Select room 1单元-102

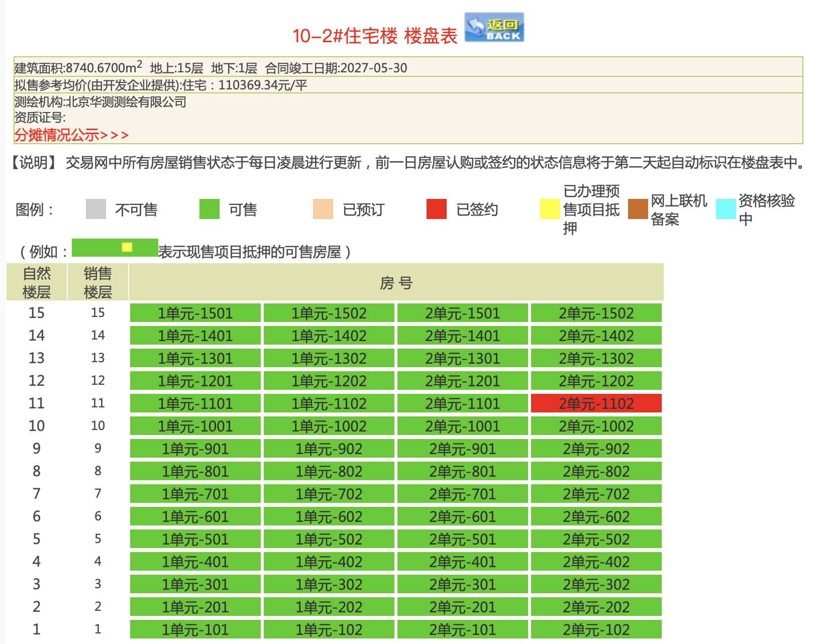tap(329, 629)
